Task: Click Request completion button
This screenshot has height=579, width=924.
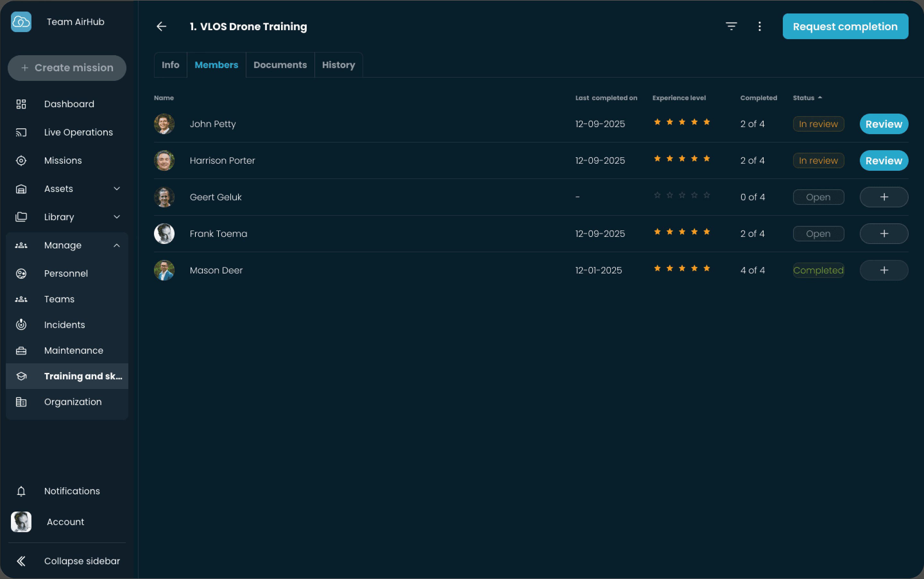Action: click(x=845, y=26)
